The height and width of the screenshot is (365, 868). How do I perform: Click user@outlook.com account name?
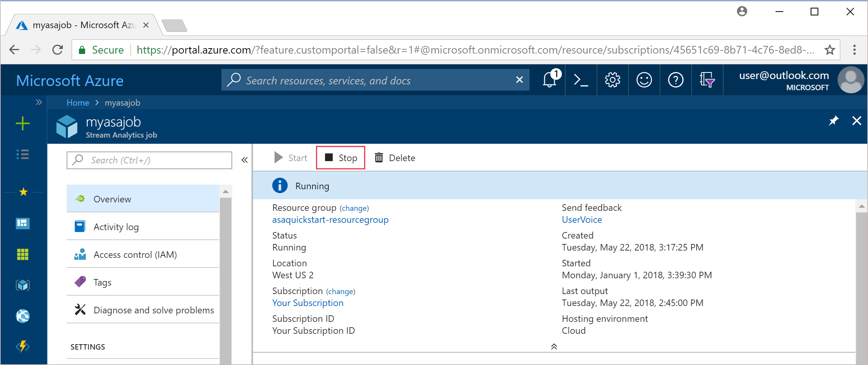(784, 76)
